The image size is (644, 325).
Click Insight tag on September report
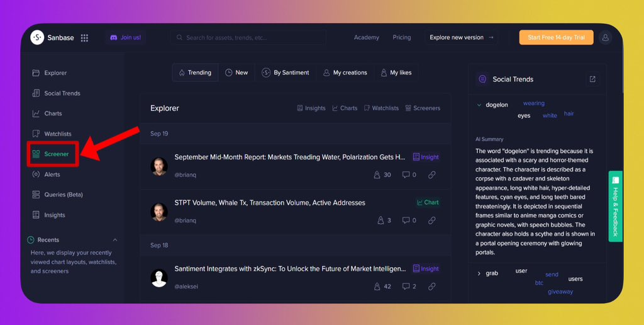[x=426, y=157]
